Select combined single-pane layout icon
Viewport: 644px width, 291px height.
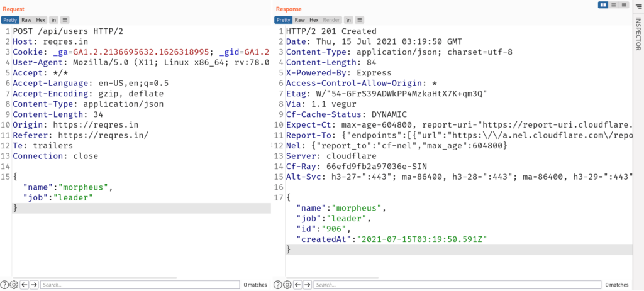[624, 5]
